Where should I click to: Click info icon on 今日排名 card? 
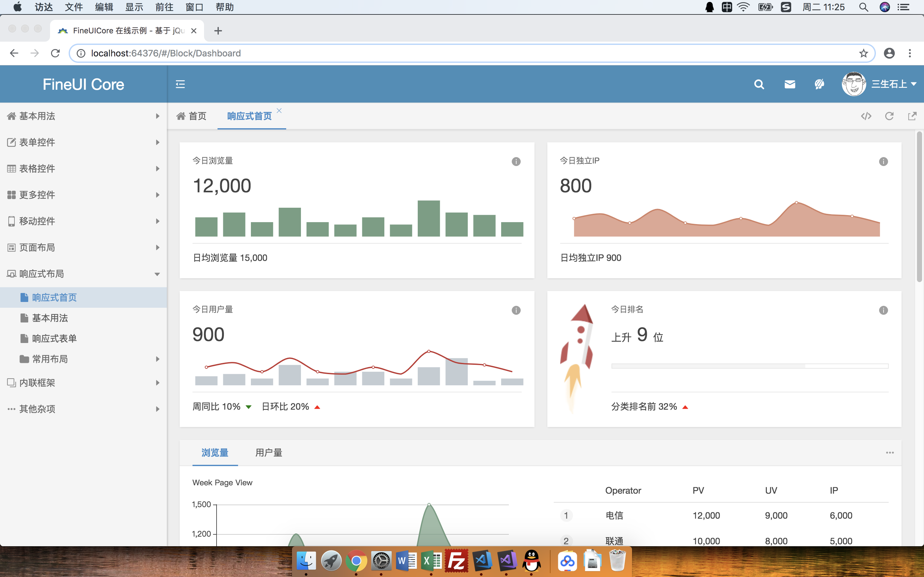(883, 310)
